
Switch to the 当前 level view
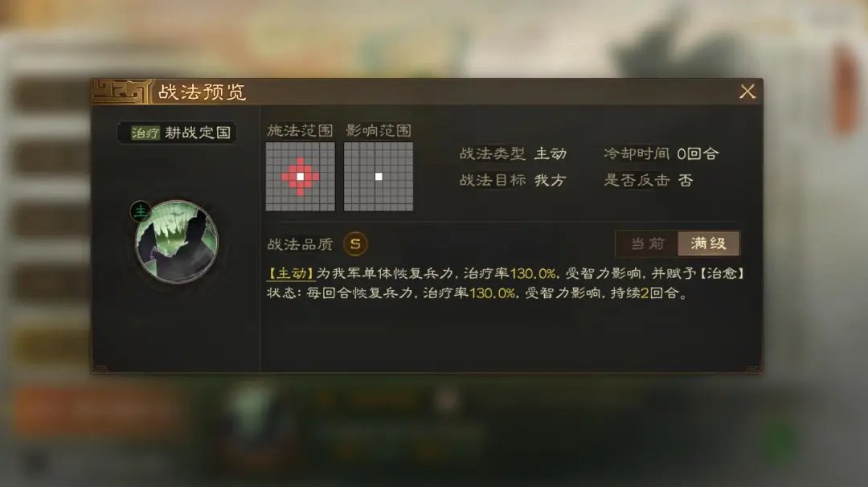pos(647,243)
